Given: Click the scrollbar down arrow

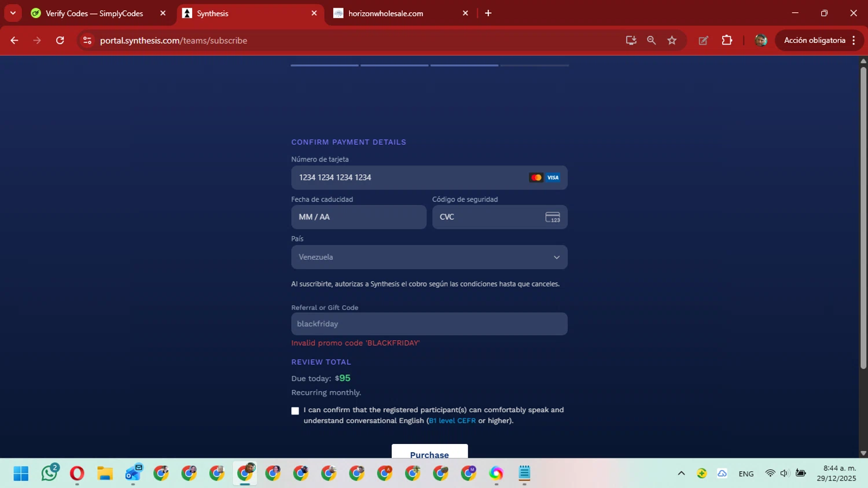Looking at the screenshot, I should (x=863, y=453).
